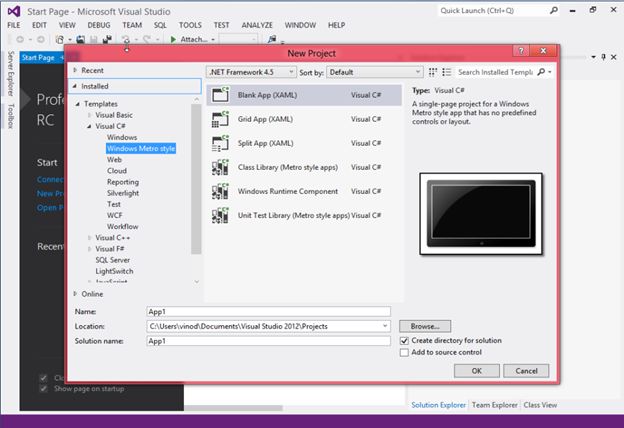The height and width of the screenshot is (428, 624).
Task: Click the Visual Studio logo icon
Action: (x=14, y=11)
